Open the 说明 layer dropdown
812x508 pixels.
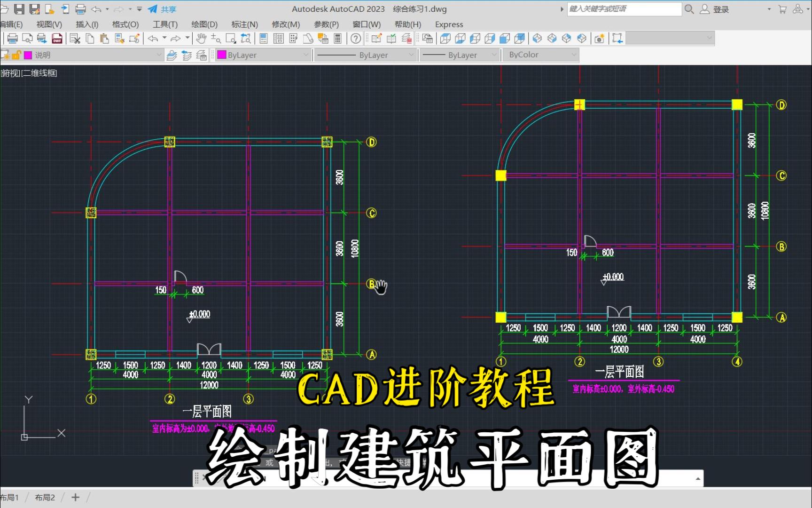(x=159, y=55)
